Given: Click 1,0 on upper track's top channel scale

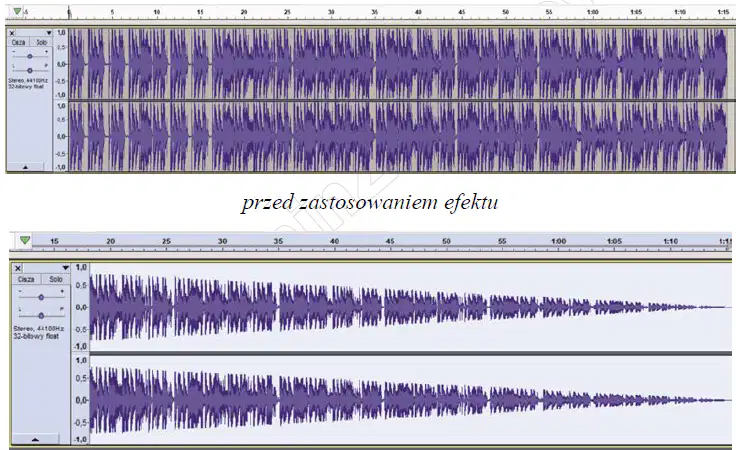Looking at the screenshot, I should pyautogui.click(x=61, y=33).
